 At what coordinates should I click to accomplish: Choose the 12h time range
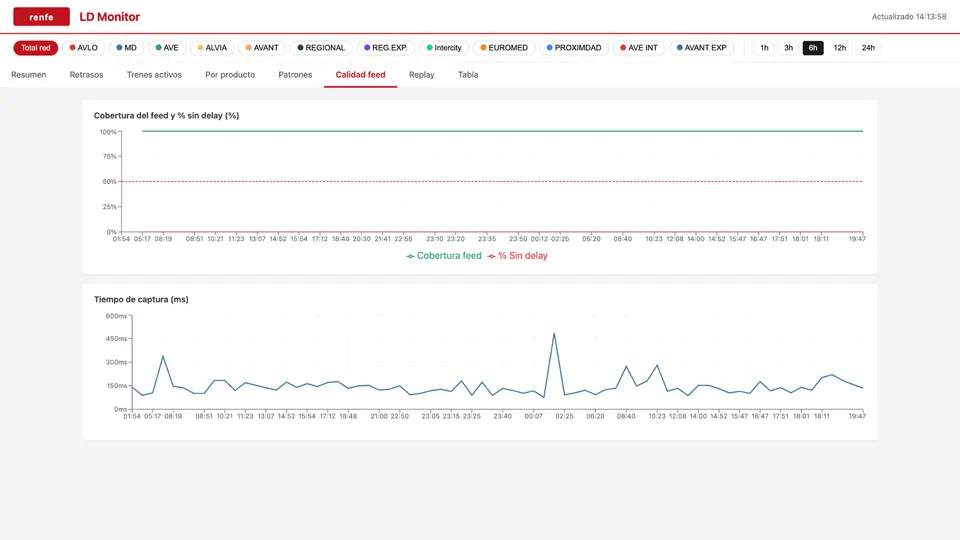click(839, 48)
